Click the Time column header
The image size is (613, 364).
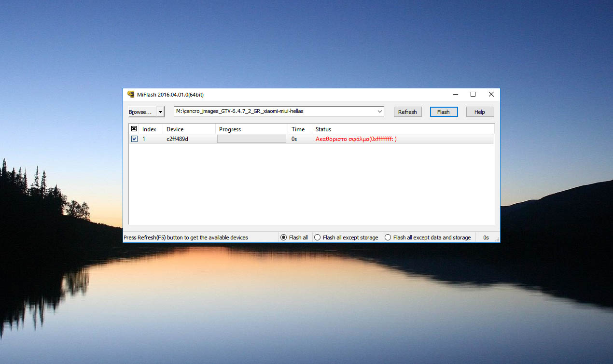300,129
